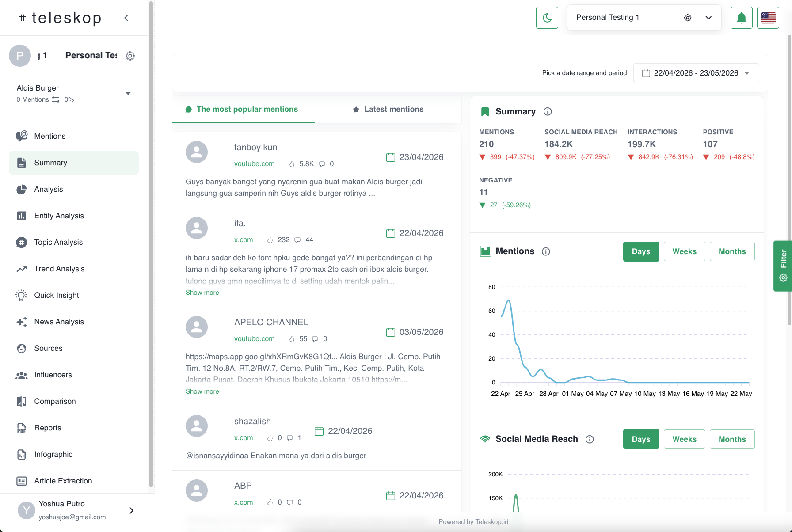Expand the Aldis Burger project dropdown

tap(128, 93)
